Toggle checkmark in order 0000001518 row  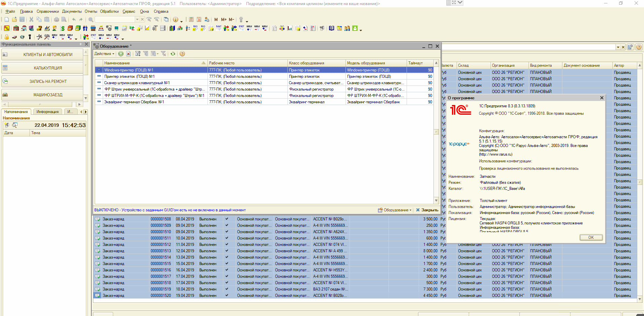[x=227, y=283]
